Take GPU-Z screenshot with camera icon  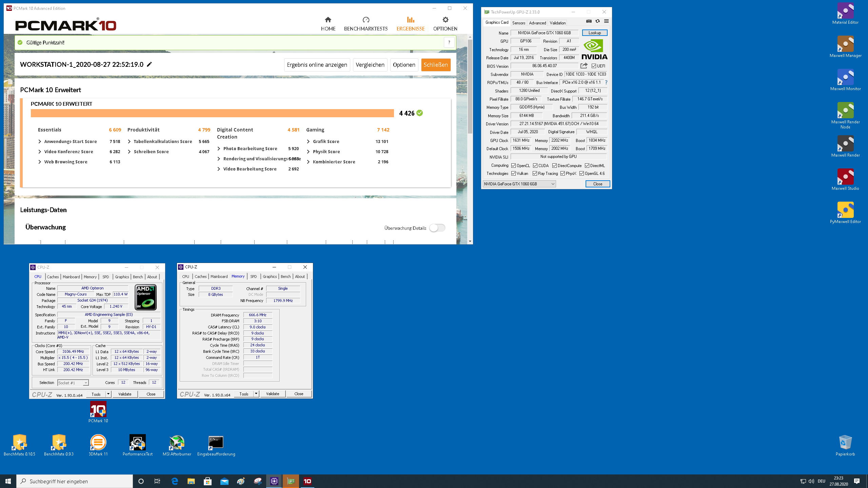click(x=589, y=21)
